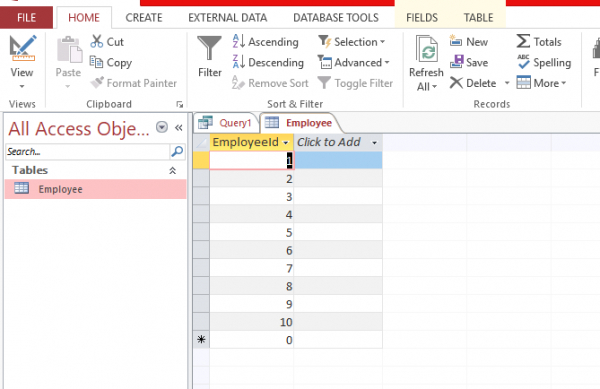The height and width of the screenshot is (389, 600).
Task: Click the select-all corner of the datasheet
Action: click(201, 143)
